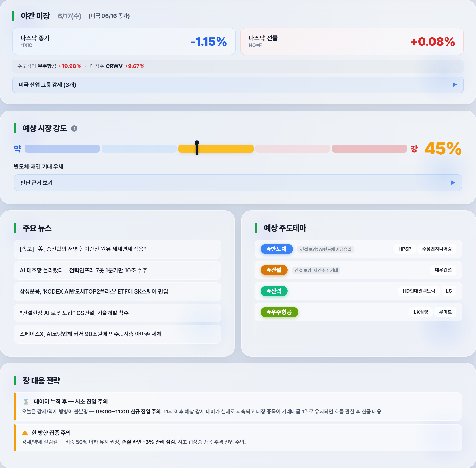Select the #전력 theme tag

tap(274, 291)
